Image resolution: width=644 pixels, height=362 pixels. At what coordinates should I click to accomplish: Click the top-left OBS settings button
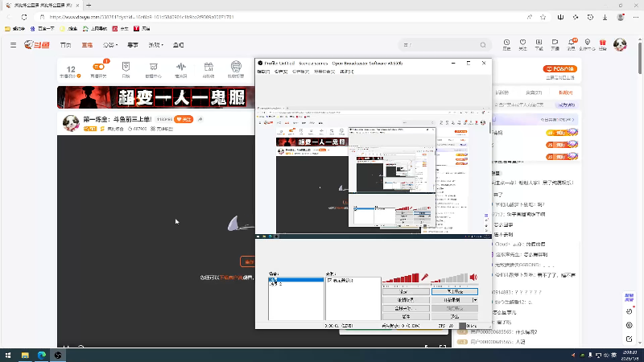click(406, 291)
